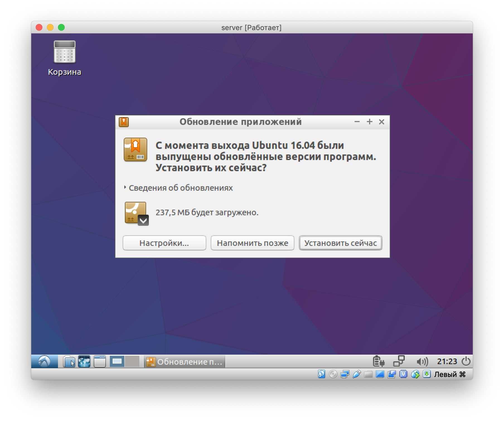Click the VirtualBox recording screens icon
504x421 pixels.
click(x=392, y=374)
